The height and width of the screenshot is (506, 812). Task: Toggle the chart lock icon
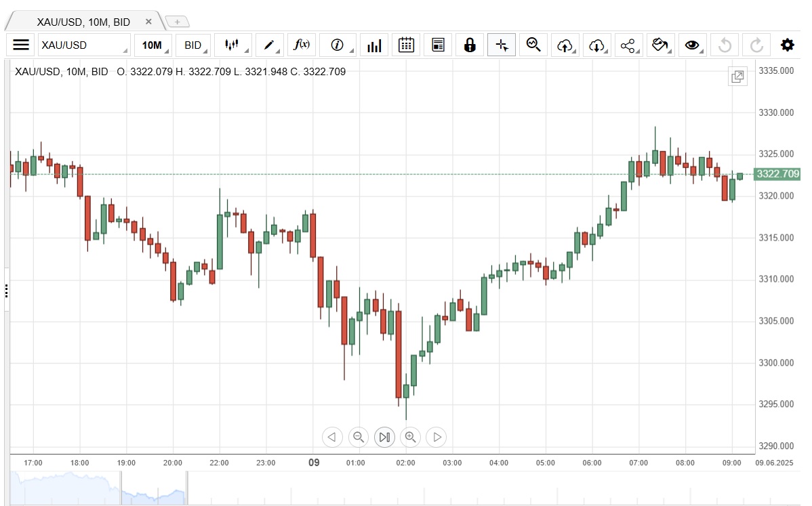click(470, 45)
